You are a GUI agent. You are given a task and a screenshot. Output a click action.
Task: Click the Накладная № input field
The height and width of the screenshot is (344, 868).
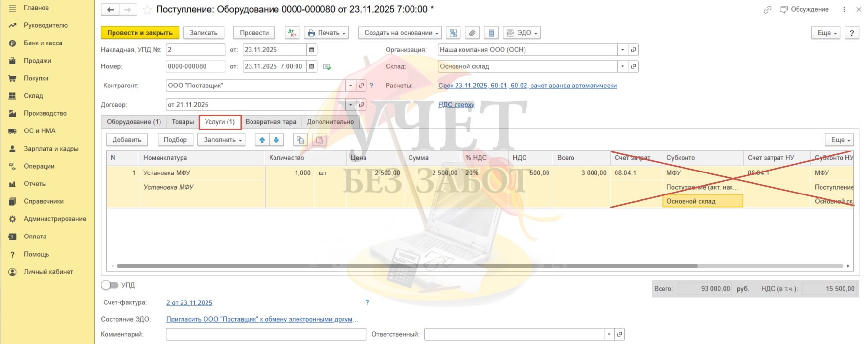pyautogui.click(x=195, y=50)
